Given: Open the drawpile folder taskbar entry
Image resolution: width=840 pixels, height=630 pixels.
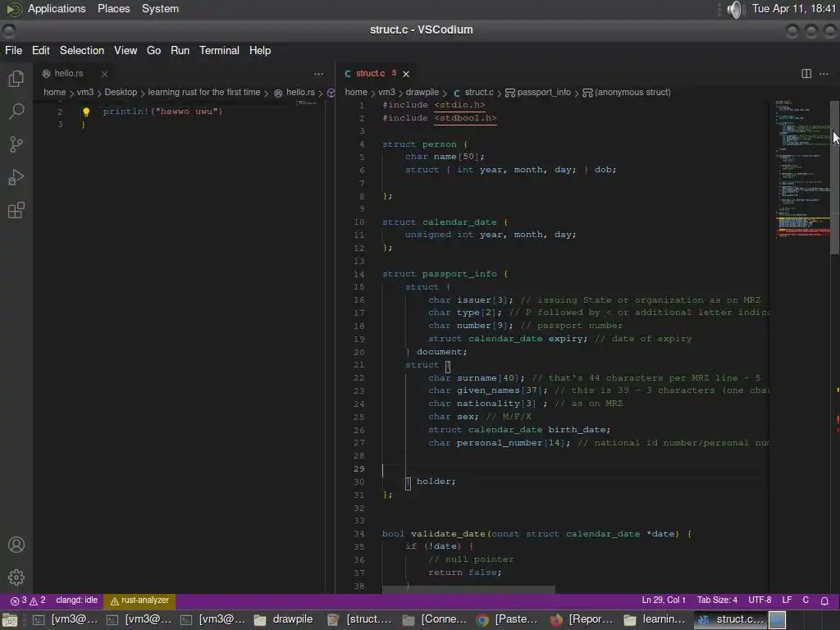Looking at the screenshot, I should (x=283, y=619).
